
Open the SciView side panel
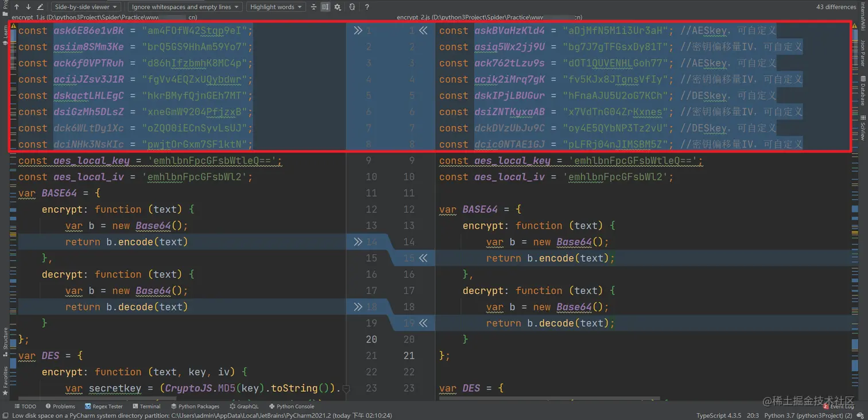pos(863,128)
